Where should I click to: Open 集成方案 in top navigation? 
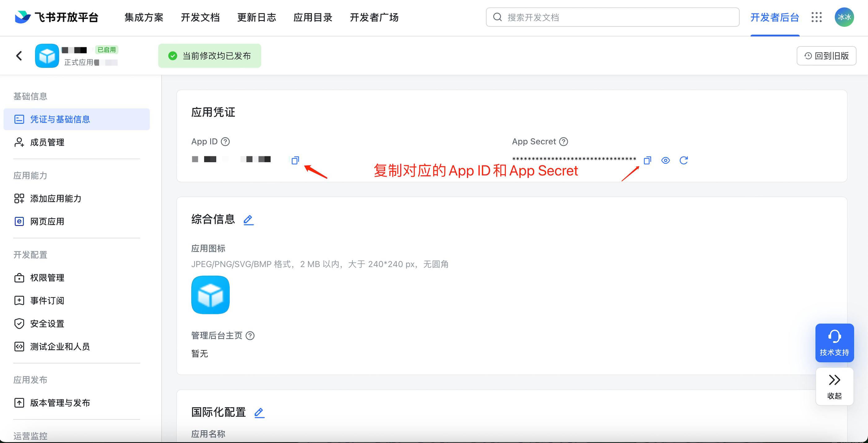point(144,17)
